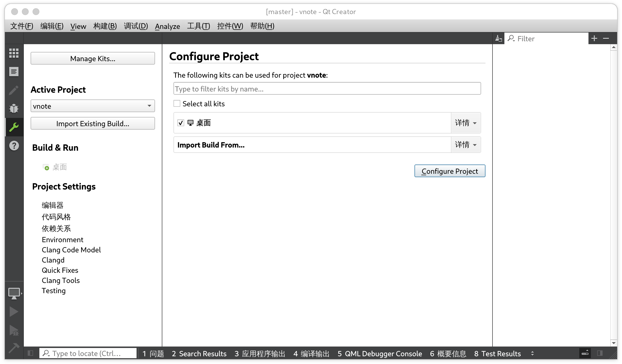Screen dimensions: 622x364
Task: Select Projects mode wrench icon
Action: [x=14, y=127]
